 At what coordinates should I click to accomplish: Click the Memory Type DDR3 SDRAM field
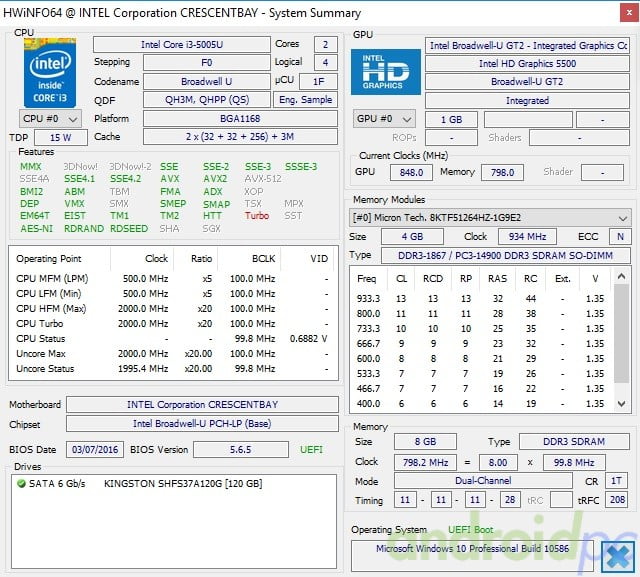click(574, 442)
